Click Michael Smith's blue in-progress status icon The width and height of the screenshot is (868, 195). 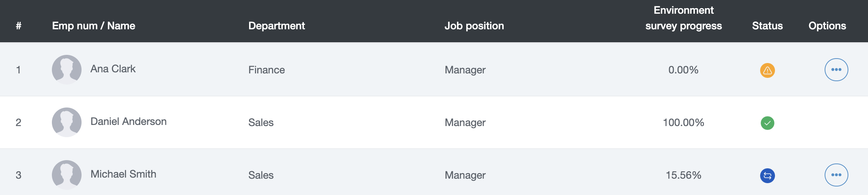767,175
